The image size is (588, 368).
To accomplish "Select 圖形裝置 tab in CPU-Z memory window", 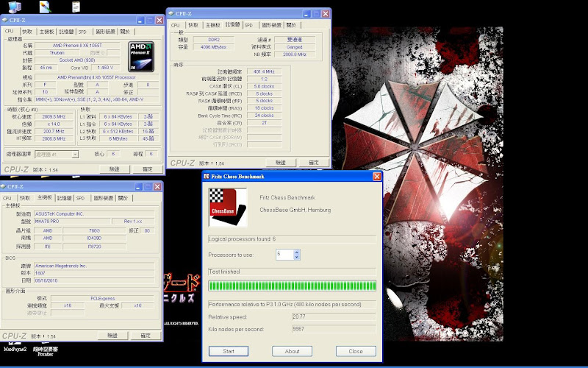I will click(x=271, y=25).
